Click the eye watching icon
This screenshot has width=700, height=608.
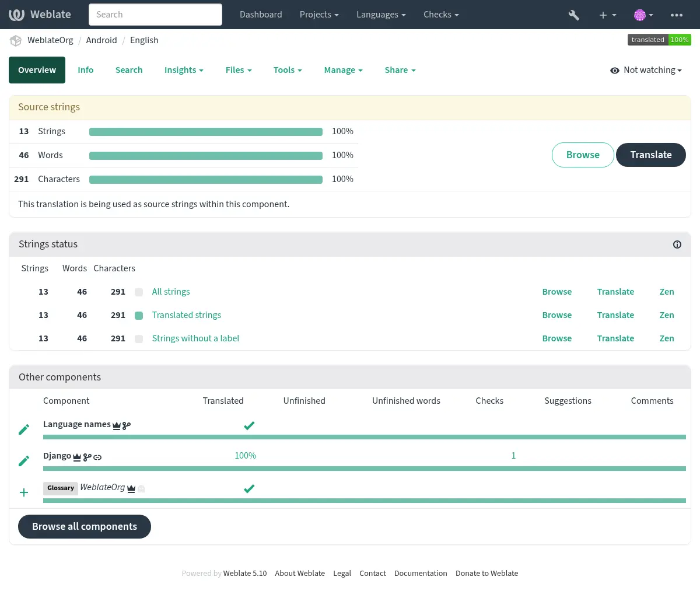tap(615, 71)
